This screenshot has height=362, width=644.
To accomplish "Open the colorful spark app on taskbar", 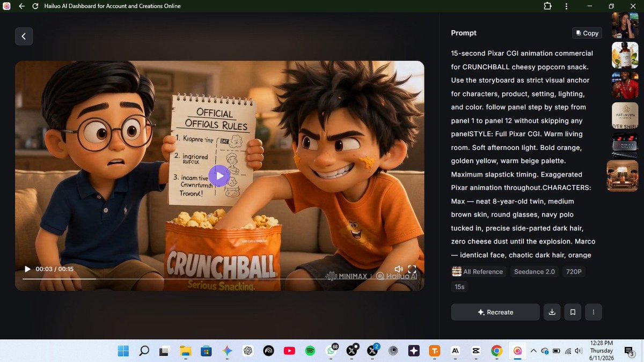I will 227,351.
